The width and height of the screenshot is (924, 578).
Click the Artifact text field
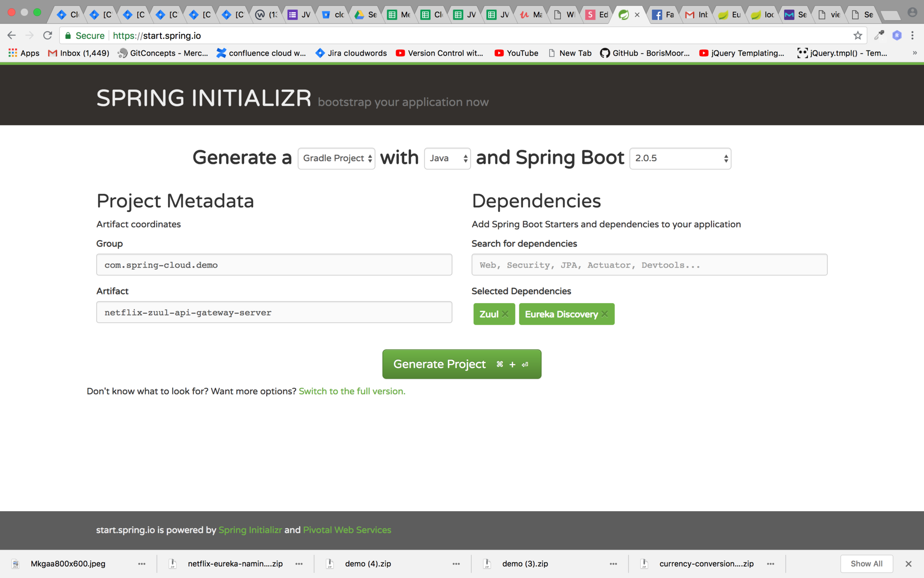click(x=274, y=312)
